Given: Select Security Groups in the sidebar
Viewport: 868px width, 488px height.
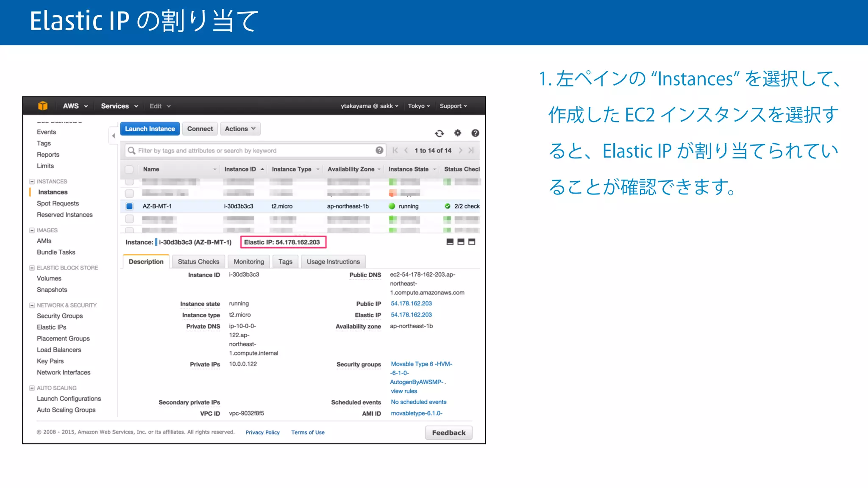Looking at the screenshot, I should pyautogui.click(x=60, y=316).
